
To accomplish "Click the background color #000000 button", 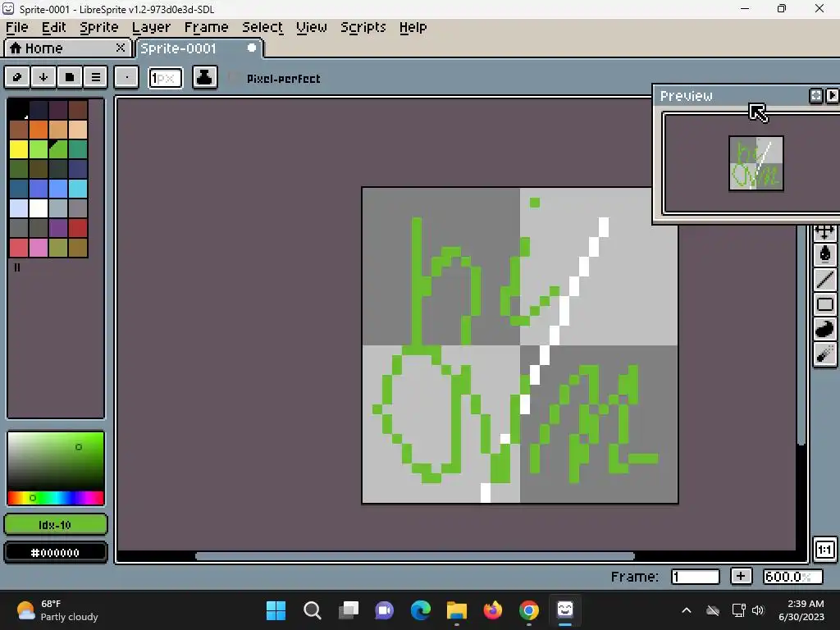I will pos(56,552).
